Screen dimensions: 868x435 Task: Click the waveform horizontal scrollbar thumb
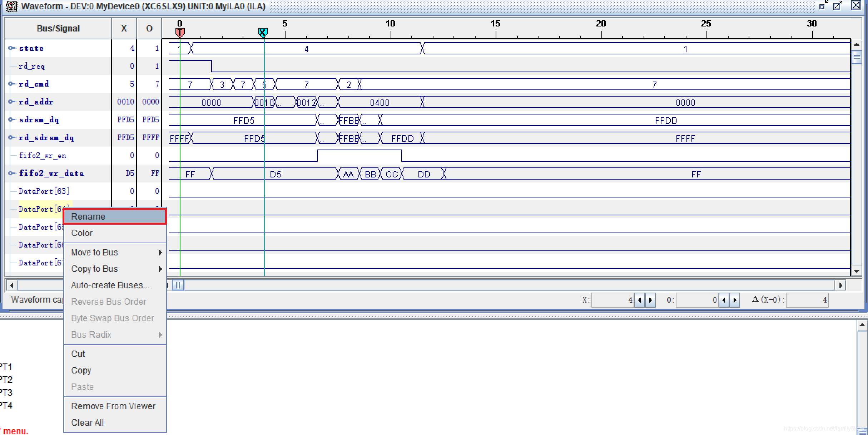178,285
